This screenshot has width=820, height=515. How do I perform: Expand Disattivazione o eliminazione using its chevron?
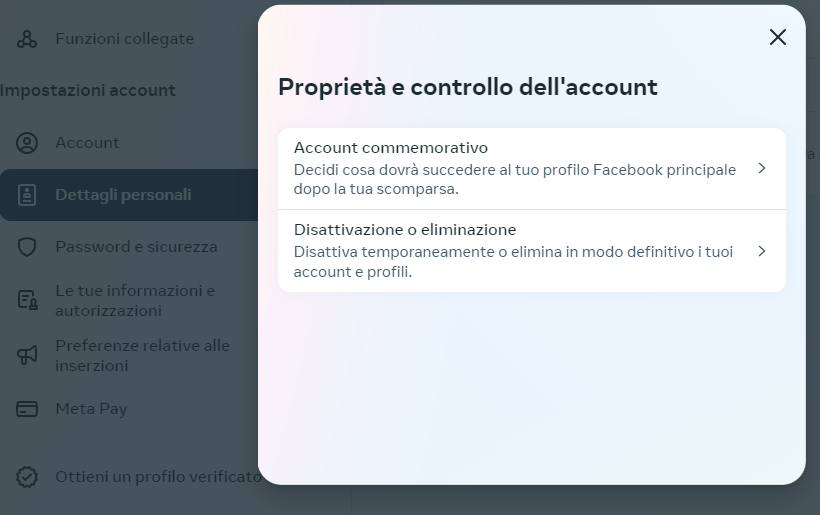point(762,251)
